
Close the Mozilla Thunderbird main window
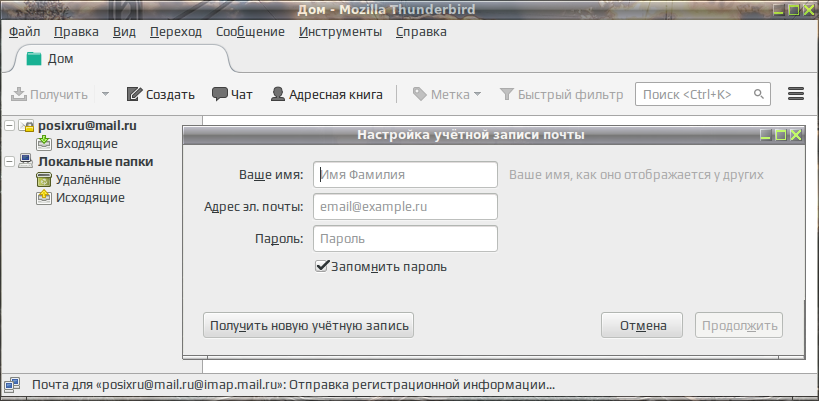pyautogui.click(x=809, y=9)
